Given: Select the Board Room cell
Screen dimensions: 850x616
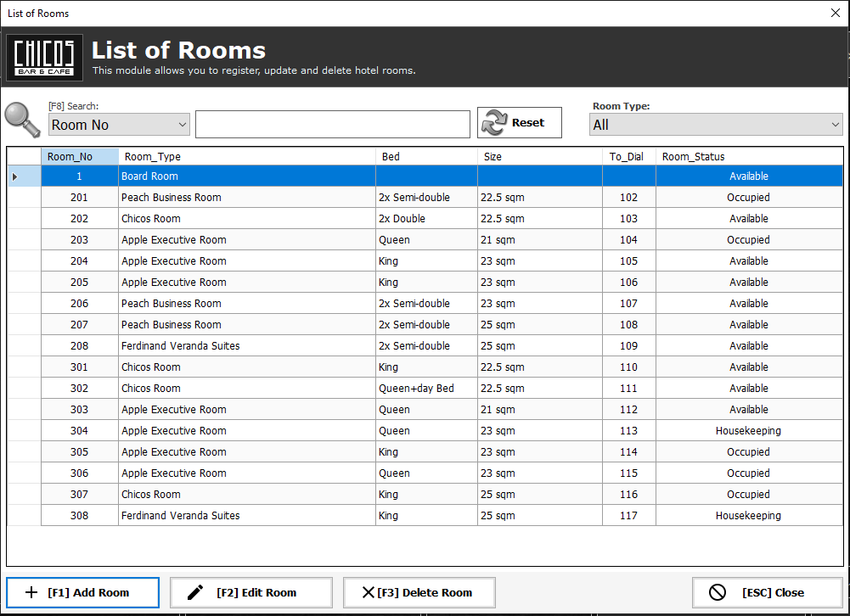Looking at the screenshot, I should coord(246,176).
